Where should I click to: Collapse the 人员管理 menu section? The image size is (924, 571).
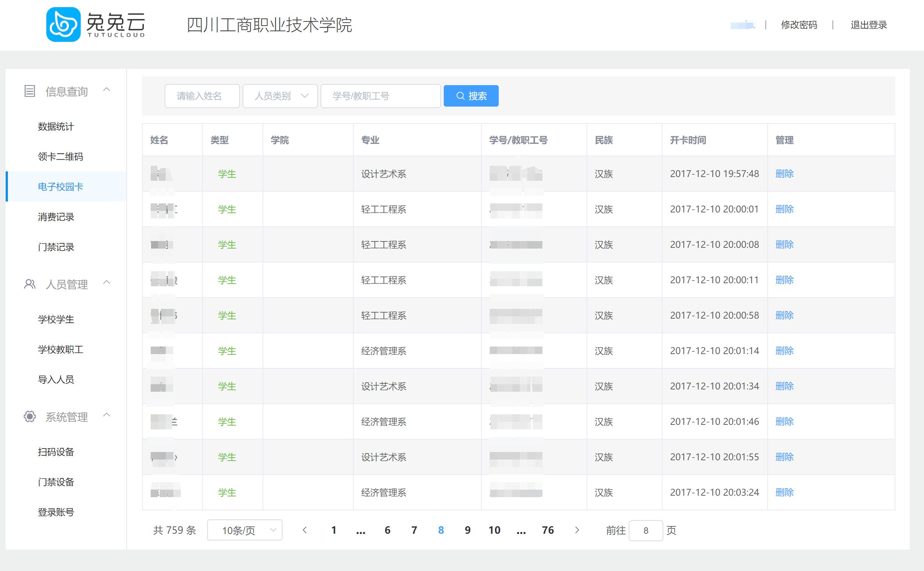coord(107,282)
